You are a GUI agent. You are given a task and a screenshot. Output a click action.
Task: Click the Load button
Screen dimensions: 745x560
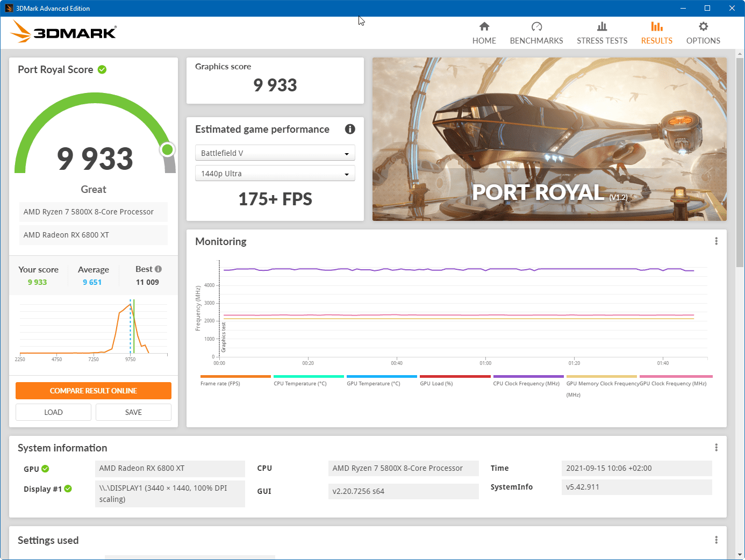click(x=53, y=412)
